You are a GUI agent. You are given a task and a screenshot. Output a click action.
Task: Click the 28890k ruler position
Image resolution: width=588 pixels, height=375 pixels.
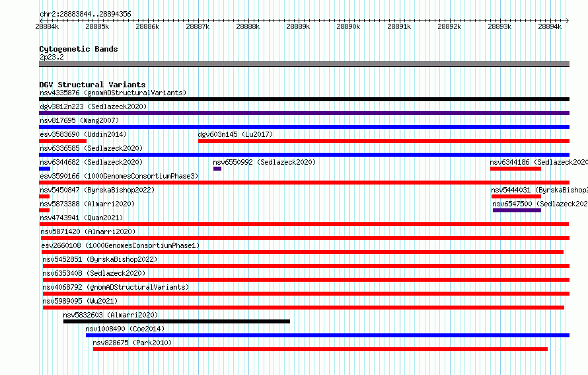(348, 26)
